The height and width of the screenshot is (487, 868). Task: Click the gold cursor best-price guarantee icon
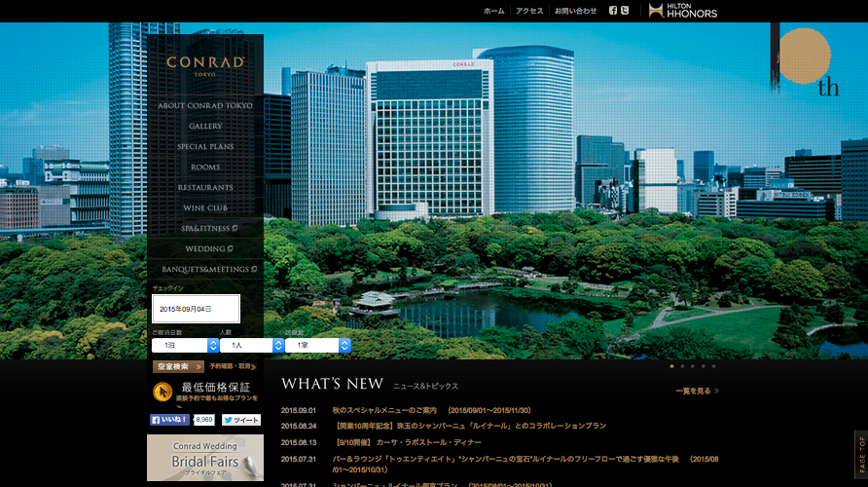(163, 392)
